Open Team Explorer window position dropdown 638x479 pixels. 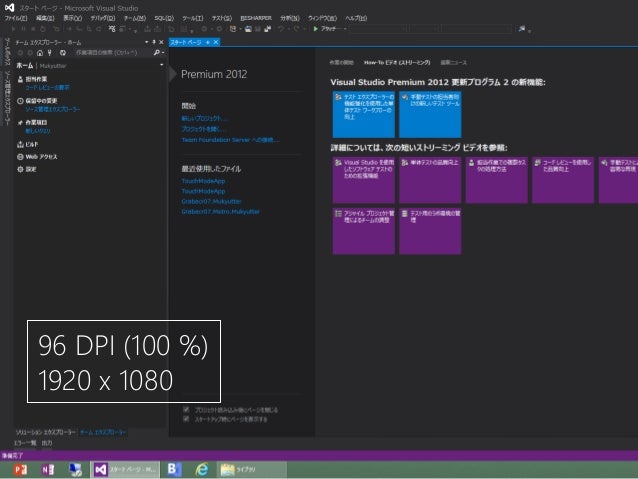click(x=147, y=42)
